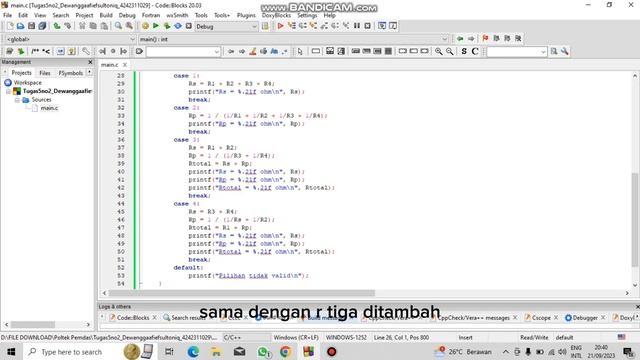Click the Management panel horizontal scrollbar

coord(33,324)
